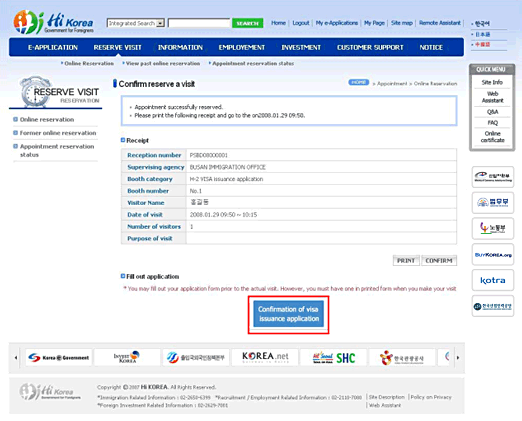Viewport: 522px width, 421px height.
Task: Select View past online reservation submenu
Action: point(163,63)
